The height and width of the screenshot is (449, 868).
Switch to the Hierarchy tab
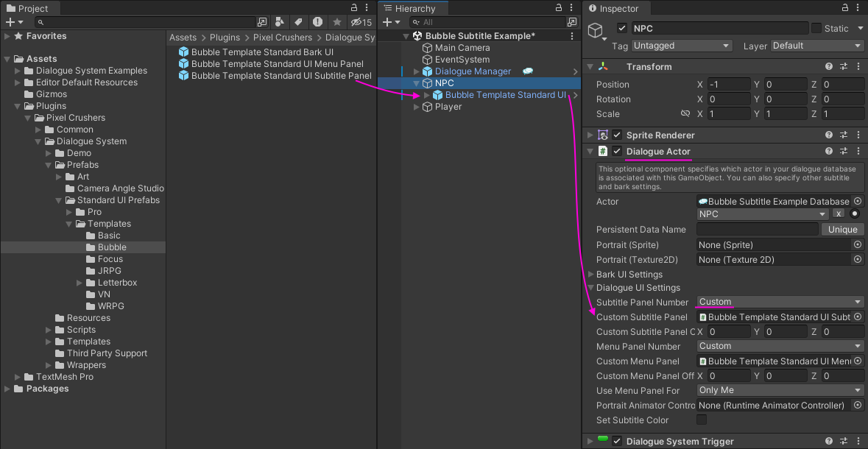(x=413, y=8)
